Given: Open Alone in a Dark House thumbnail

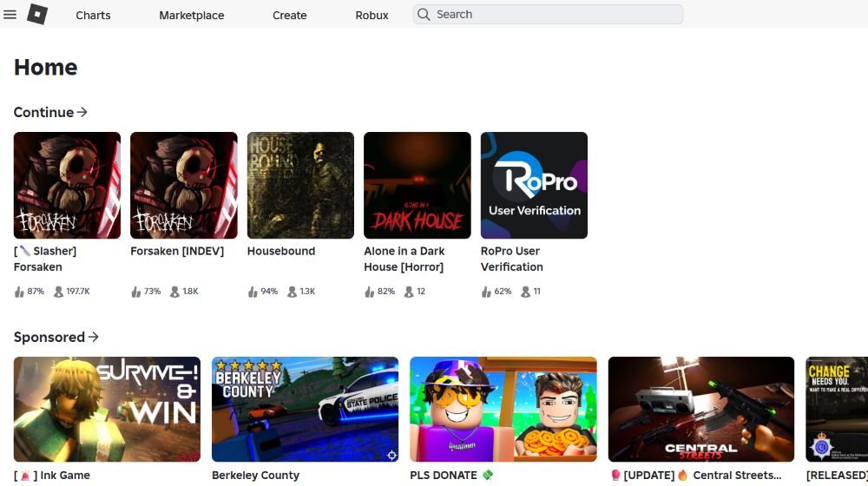Looking at the screenshot, I should point(418,186).
